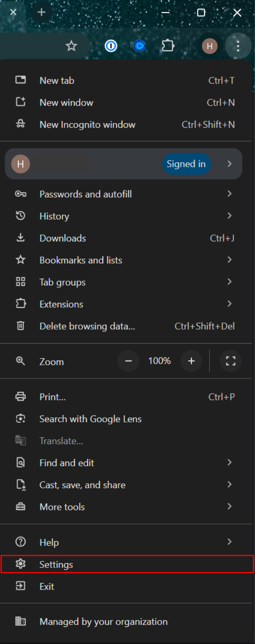The height and width of the screenshot is (644, 255).
Task: Select Delete browsing data option
Action: click(x=87, y=326)
